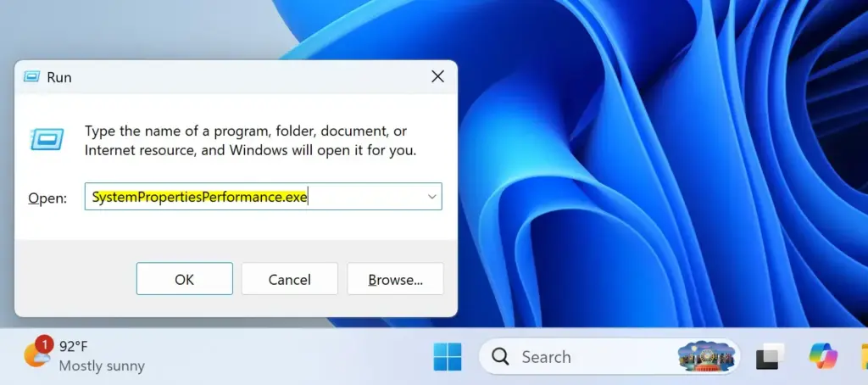
Task: Click the taskbar Search box
Action: point(609,357)
